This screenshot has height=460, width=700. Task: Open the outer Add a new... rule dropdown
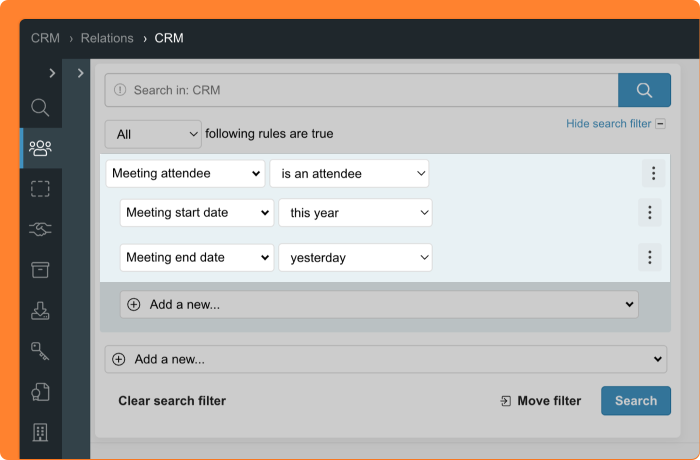point(386,359)
